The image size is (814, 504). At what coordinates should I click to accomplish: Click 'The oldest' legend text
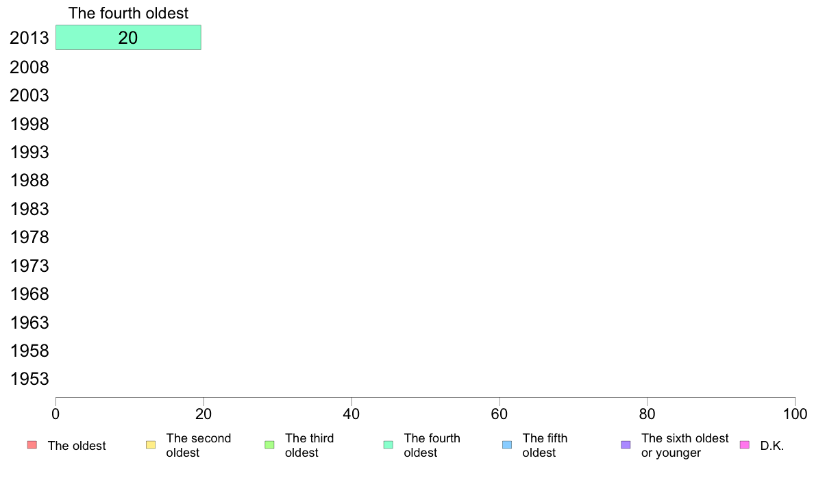click(x=77, y=446)
